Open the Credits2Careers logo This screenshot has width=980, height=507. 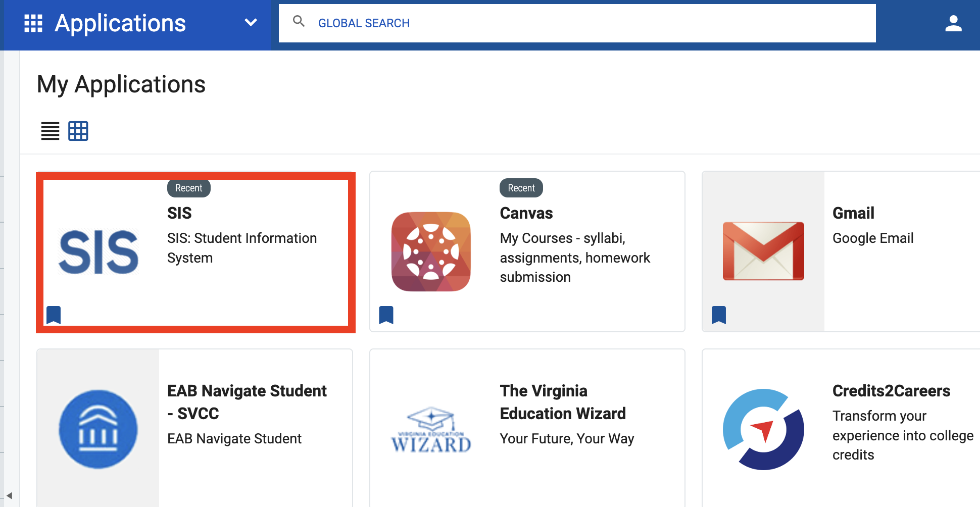tap(763, 429)
